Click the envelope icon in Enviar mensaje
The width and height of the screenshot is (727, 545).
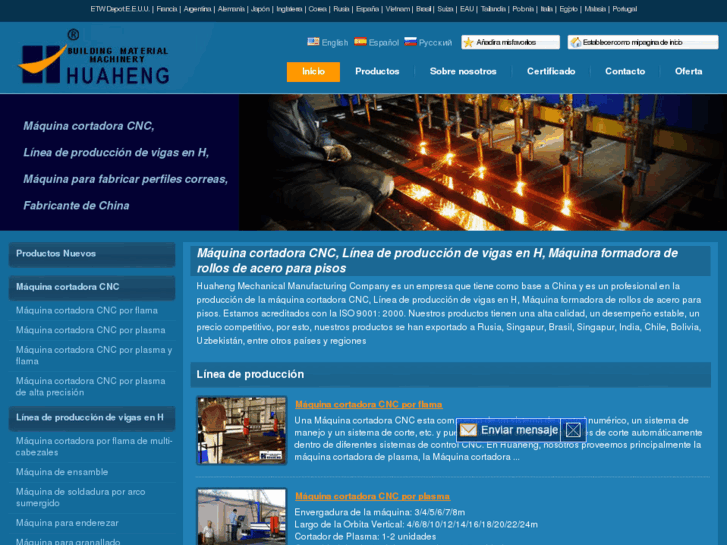pyautogui.click(x=468, y=430)
